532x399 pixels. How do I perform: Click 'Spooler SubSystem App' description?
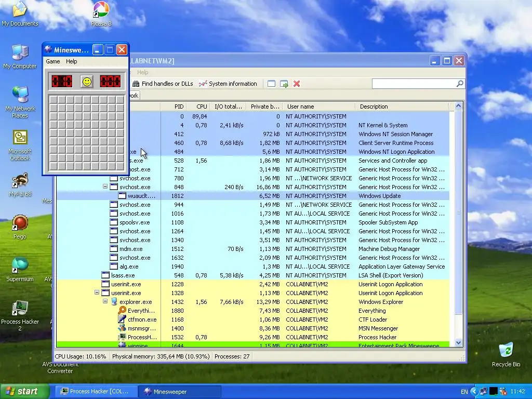(388, 222)
